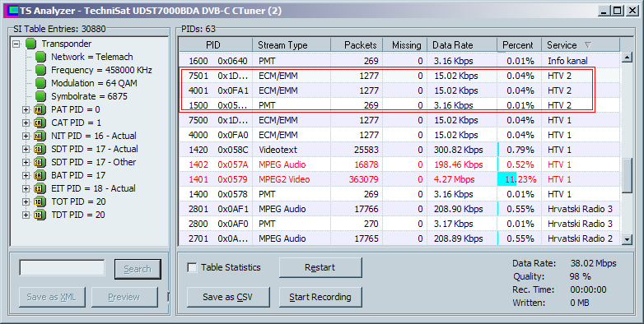The width and height of the screenshot is (644, 324).
Task: Click the SDT PID = 17 - Actual icon
Action: tap(40, 149)
